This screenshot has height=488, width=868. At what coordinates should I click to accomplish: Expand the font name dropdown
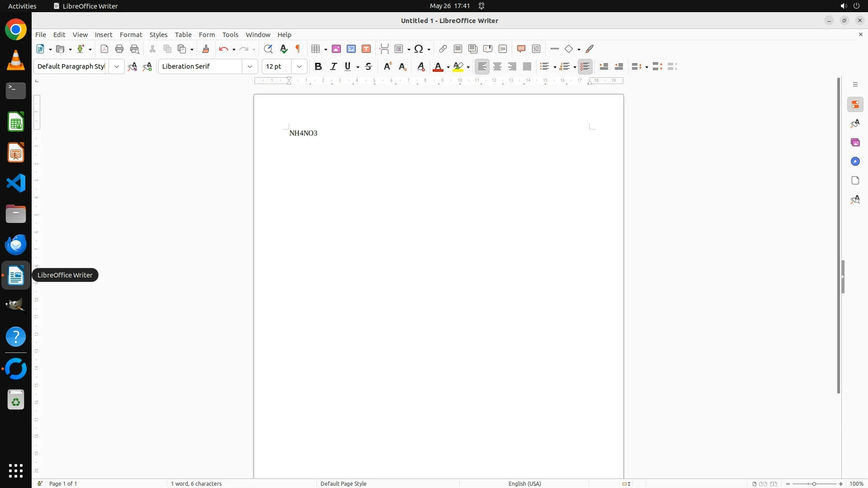[x=250, y=66]
